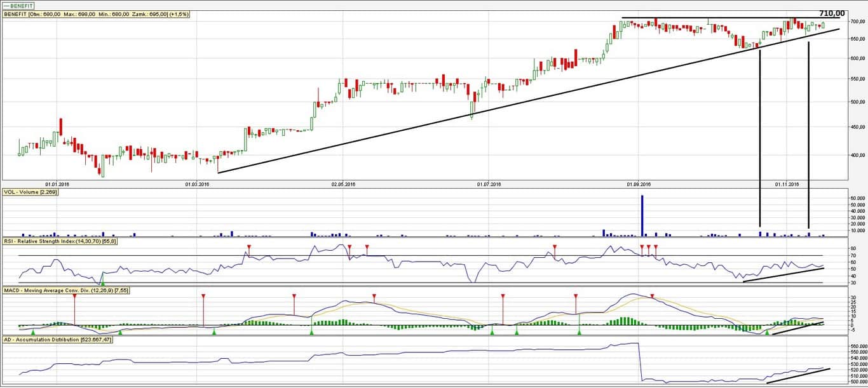This screenshot has height=388, width=868.
Task: Click the tallest blue volume spike bar
Action: tap(642, 215)
